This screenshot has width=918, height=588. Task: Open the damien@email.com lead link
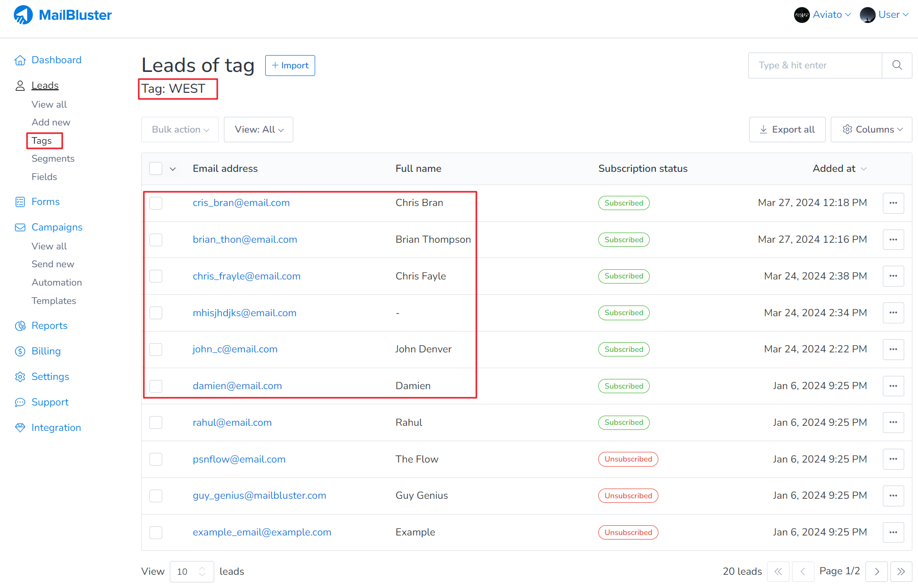(x=237, y=386)
